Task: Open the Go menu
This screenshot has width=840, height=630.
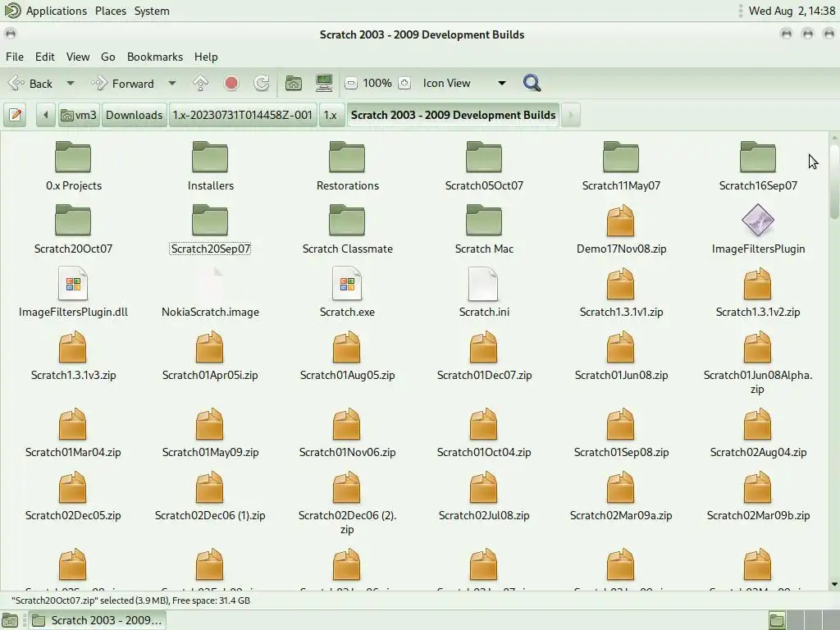Action: pos(107,57)
